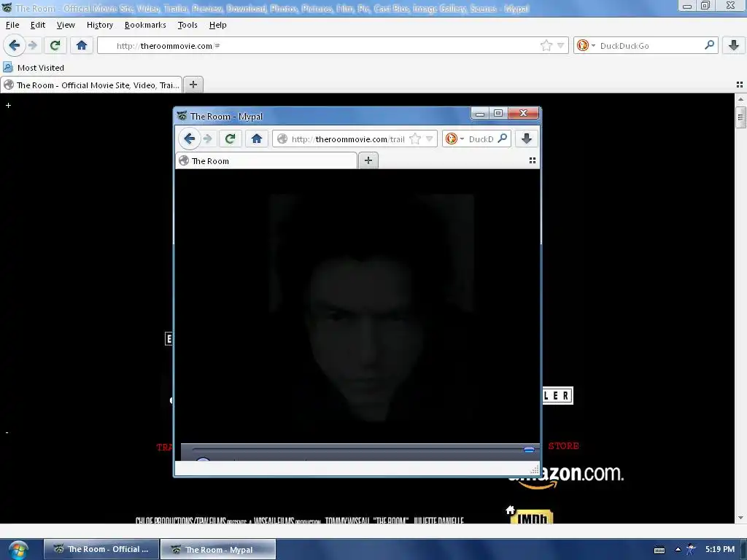Click magnifier search icon in main window
747x560 pixels.
[x=709, y=45]
